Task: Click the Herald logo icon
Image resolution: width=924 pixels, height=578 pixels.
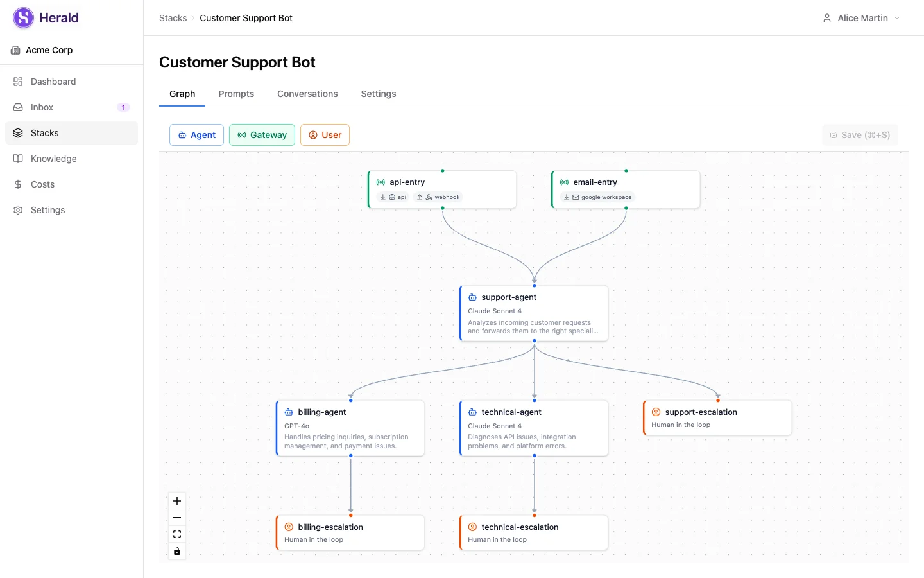Action: 24,18
